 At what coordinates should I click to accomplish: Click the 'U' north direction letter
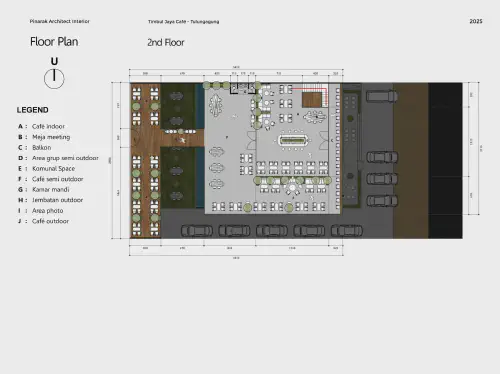click(54, 61)
